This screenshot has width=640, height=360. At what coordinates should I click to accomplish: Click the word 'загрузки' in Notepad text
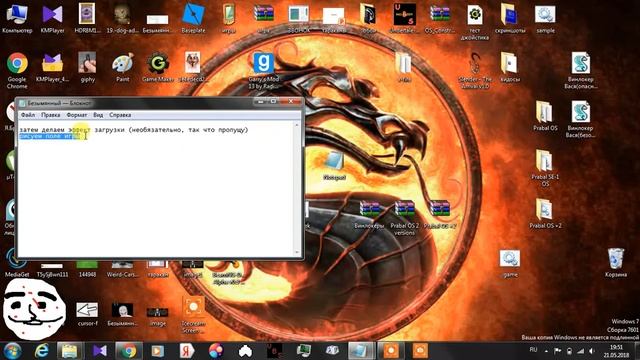pos(109,130)
